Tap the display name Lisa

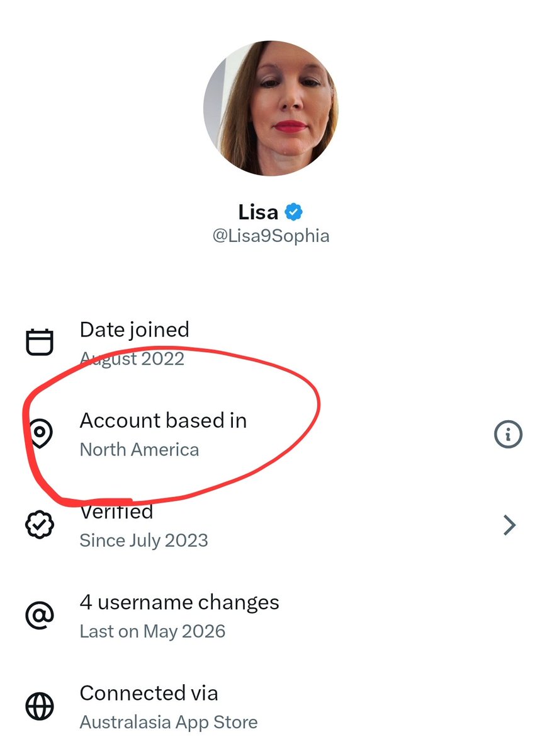point(258,212)
